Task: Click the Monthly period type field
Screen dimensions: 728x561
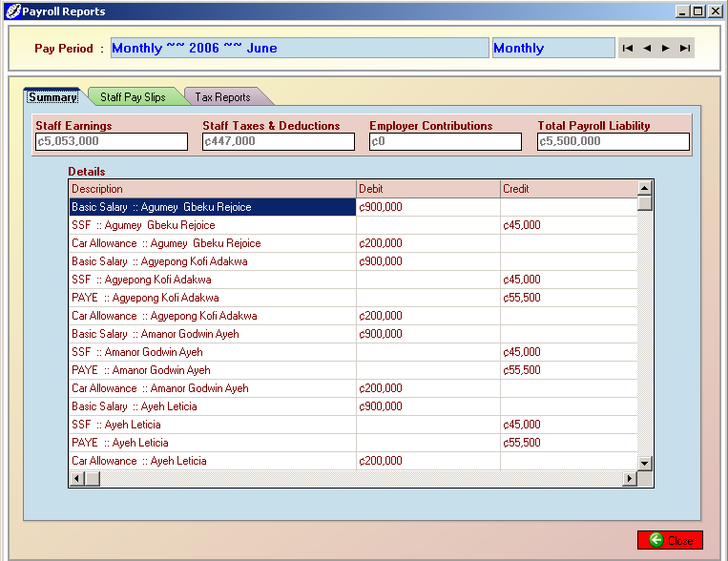Action: 553,48
